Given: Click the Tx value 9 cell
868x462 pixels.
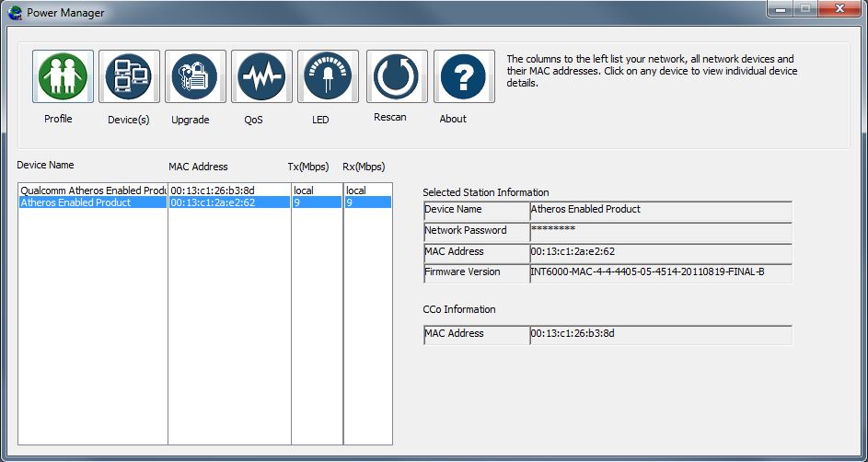Looking at the screenshot, I should pyautogui.click(x=317, y=202).
